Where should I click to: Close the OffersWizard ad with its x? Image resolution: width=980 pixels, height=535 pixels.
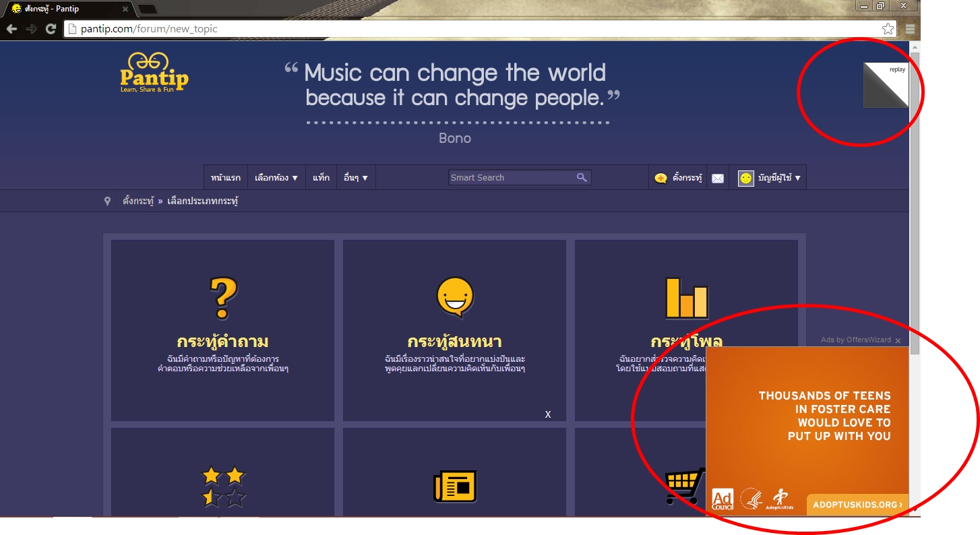tap(898, 341)
